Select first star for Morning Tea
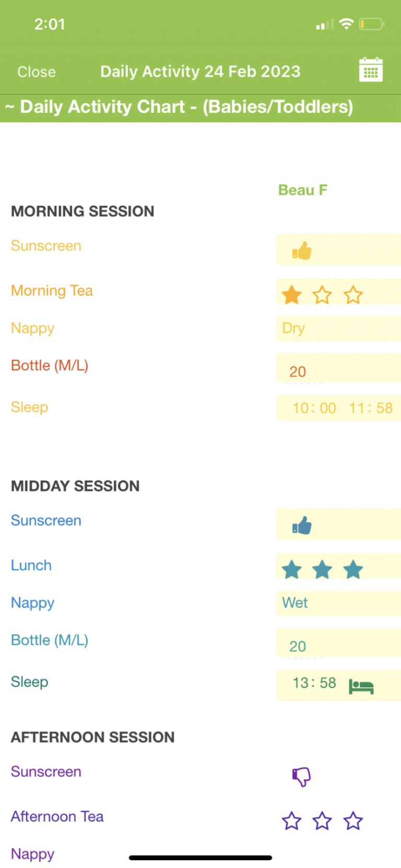 [292, 295]
